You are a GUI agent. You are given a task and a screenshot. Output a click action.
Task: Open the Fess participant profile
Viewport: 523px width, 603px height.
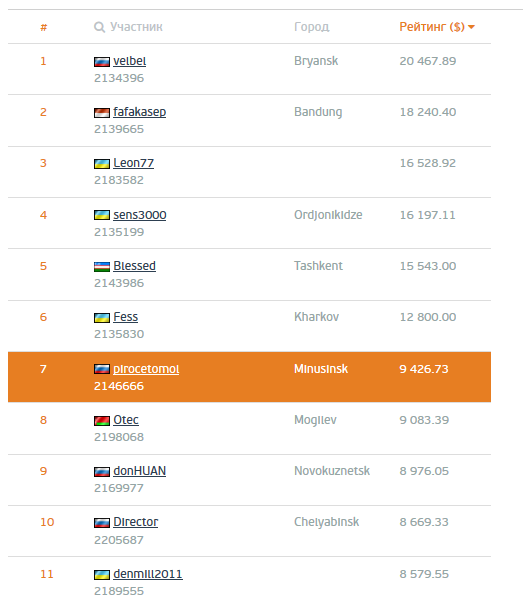(x=125, y=317)
